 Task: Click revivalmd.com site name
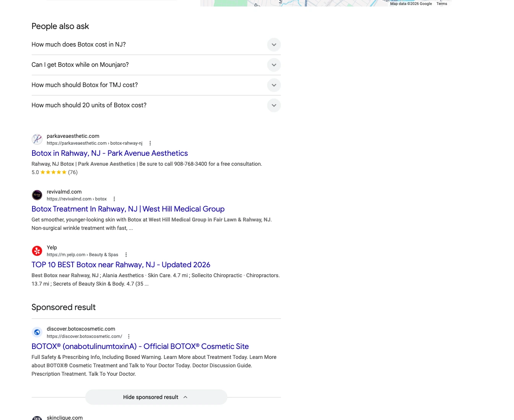tap(64, 192)
